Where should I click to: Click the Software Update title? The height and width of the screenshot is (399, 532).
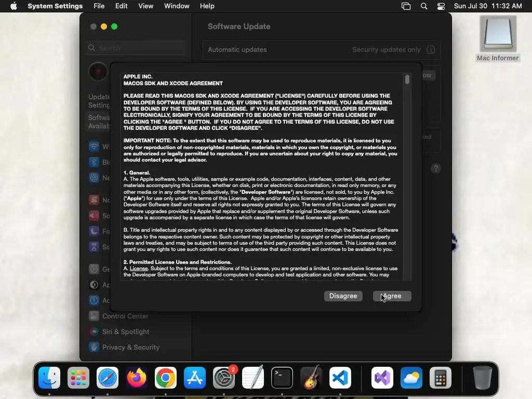pos(239,26)
